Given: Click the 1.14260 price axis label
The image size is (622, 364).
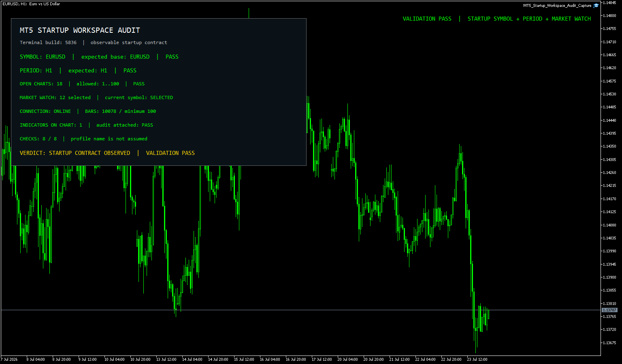Looking at the screenshot, I should pyautogui.click(x=609, y=173).
